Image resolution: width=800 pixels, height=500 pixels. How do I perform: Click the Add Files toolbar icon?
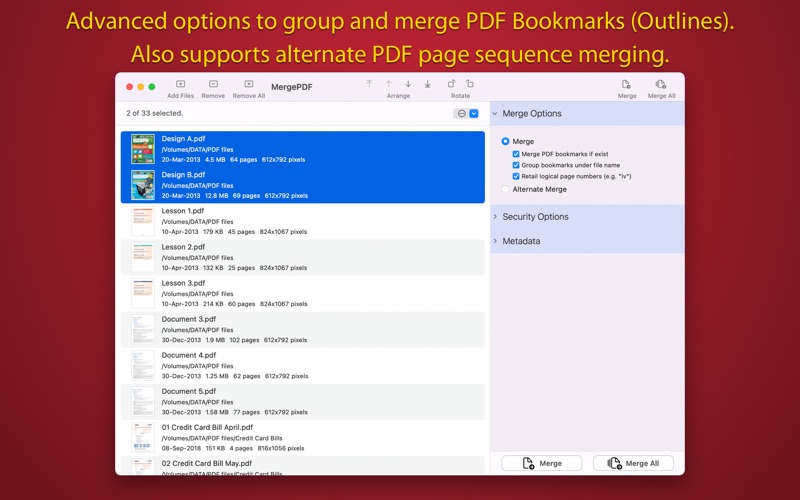(x=181, y=84)
